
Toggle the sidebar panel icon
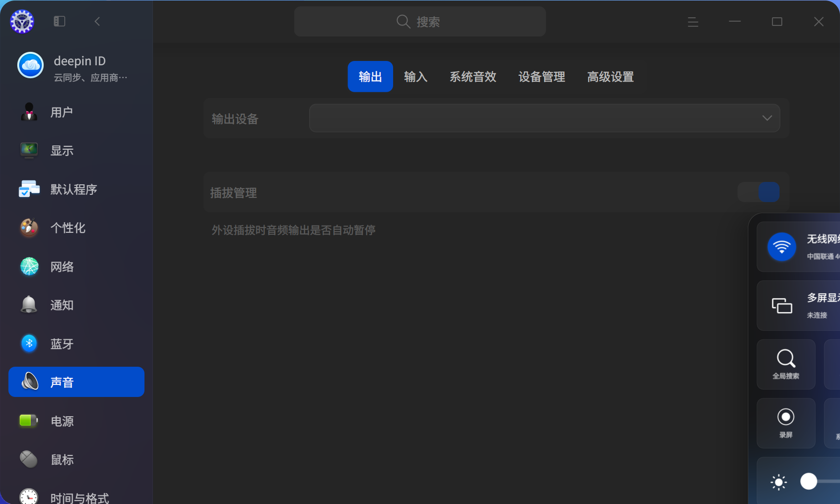tap(60, 21)
